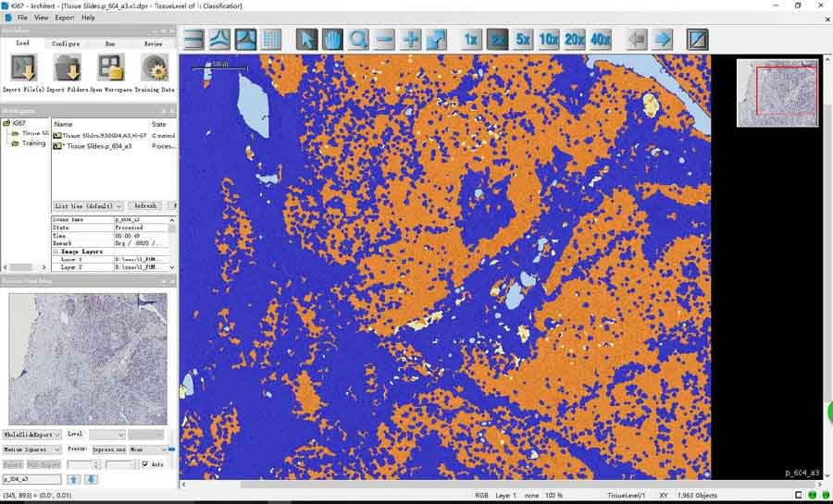Click the next scene right arrow

(663, 40)
